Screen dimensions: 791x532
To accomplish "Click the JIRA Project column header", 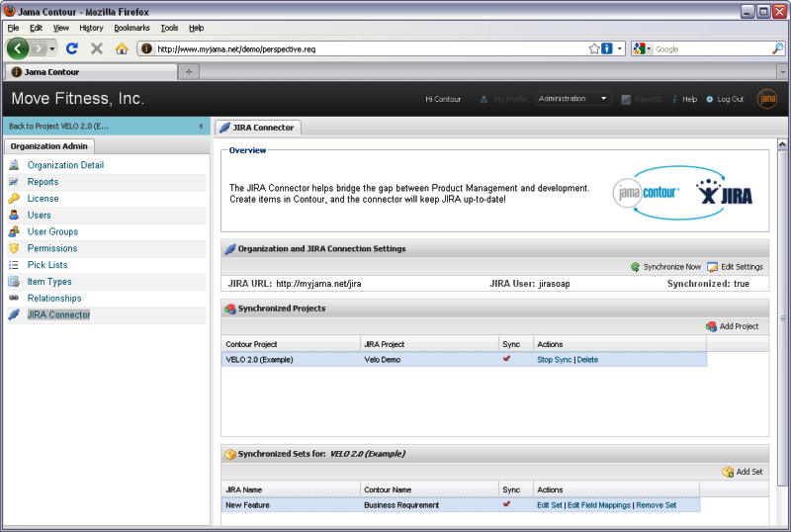I will (429, 344).
